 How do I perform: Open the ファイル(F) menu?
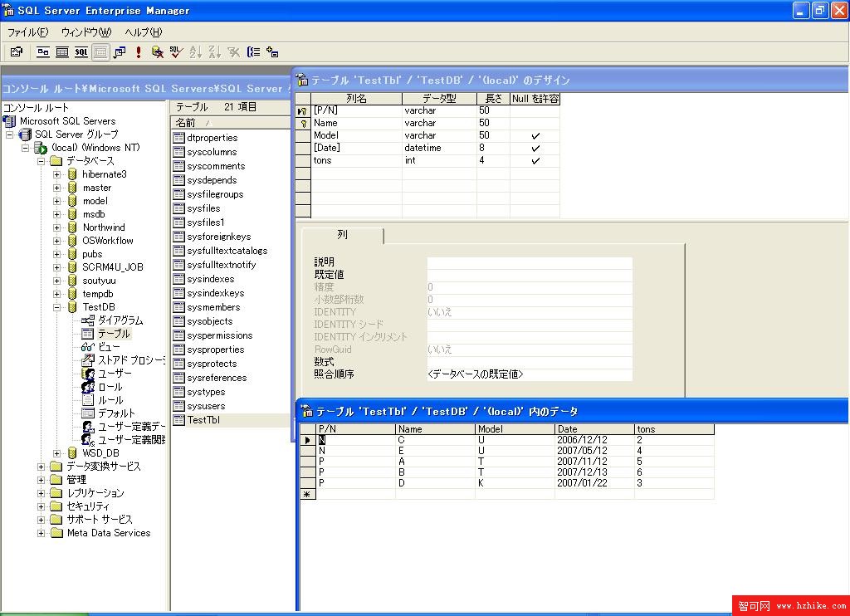click(27, 32)
